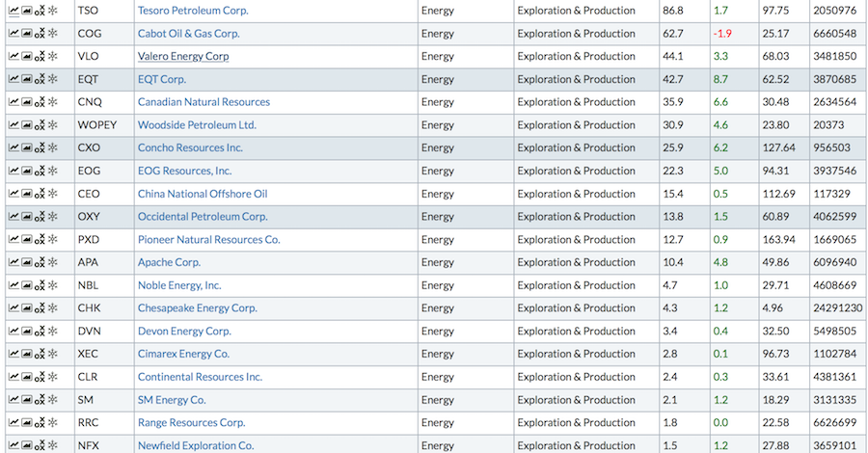
Task: Click the red -1.9 value
Action: click(722, 34)
